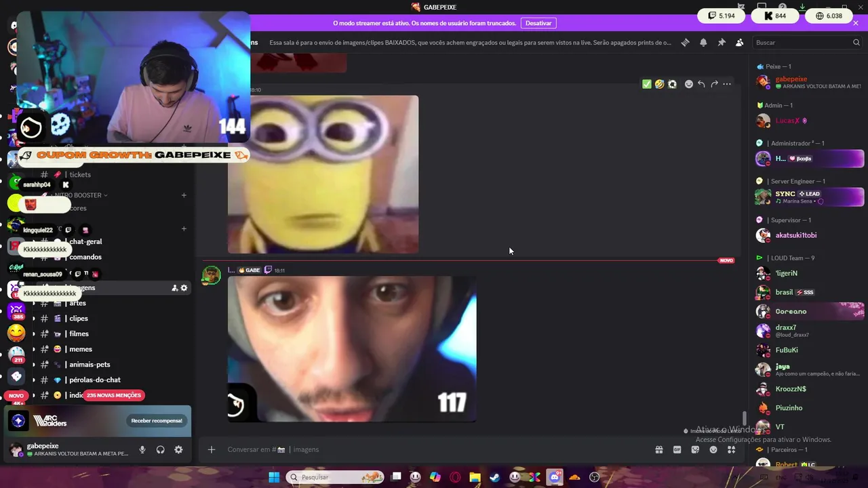Viewport: 868px width, 488px height.
Task: Click Receber recompensa! button
Action: click(157, 421)
